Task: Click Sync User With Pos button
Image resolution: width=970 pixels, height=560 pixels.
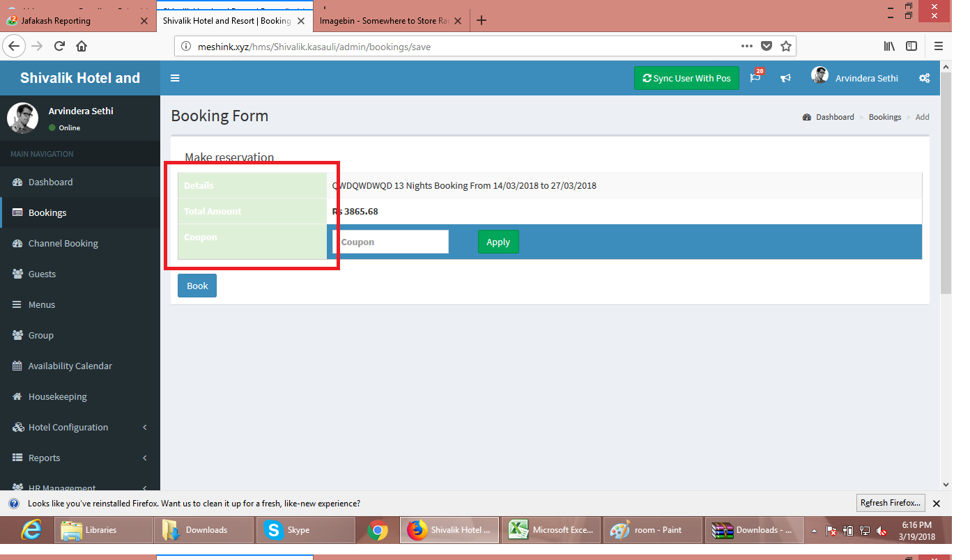Action: tap(686, 78)
